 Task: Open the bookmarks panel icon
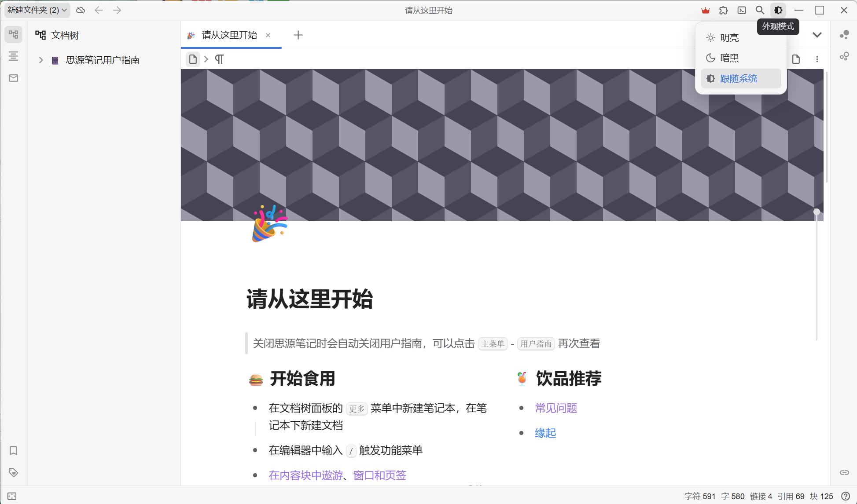coord(13,450)
